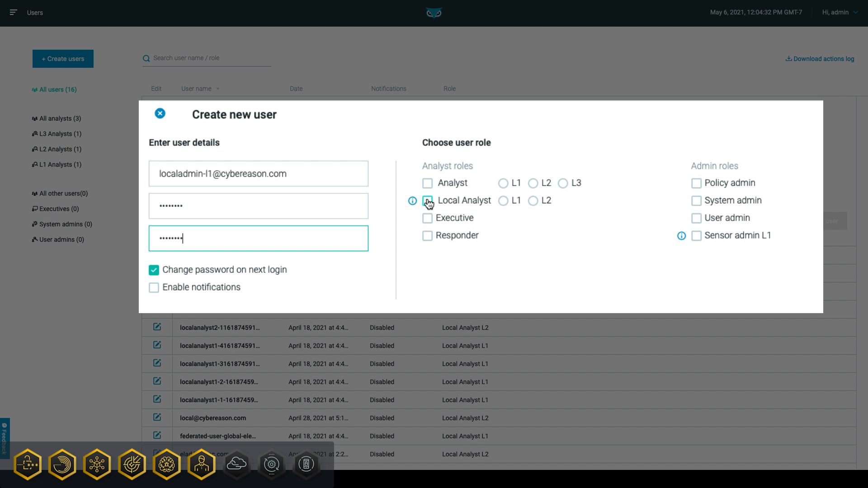Open the L3 Analysts sidebar category

click(57, 134)
